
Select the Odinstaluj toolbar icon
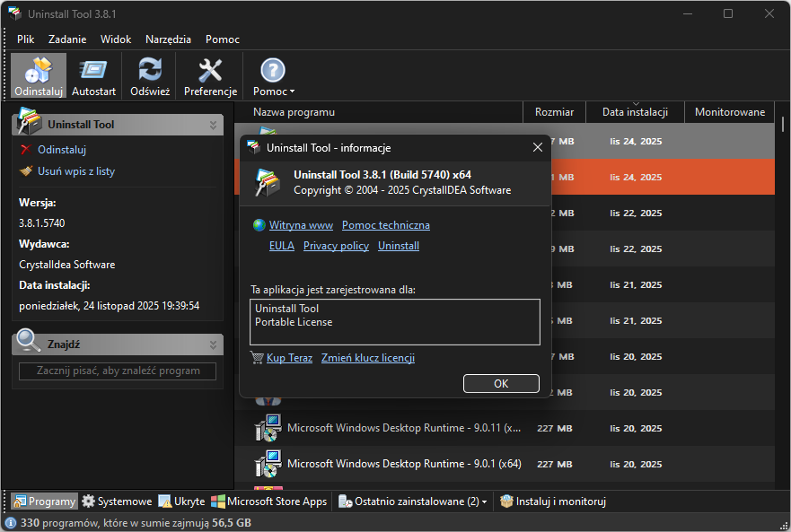click(39, 76)
